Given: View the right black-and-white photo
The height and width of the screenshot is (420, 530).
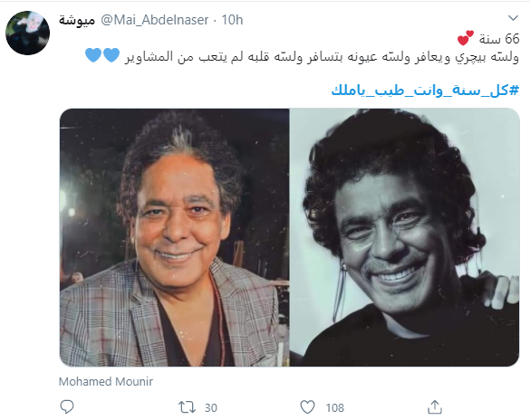Looking at the screenshot, I should [x=405, y=237].
